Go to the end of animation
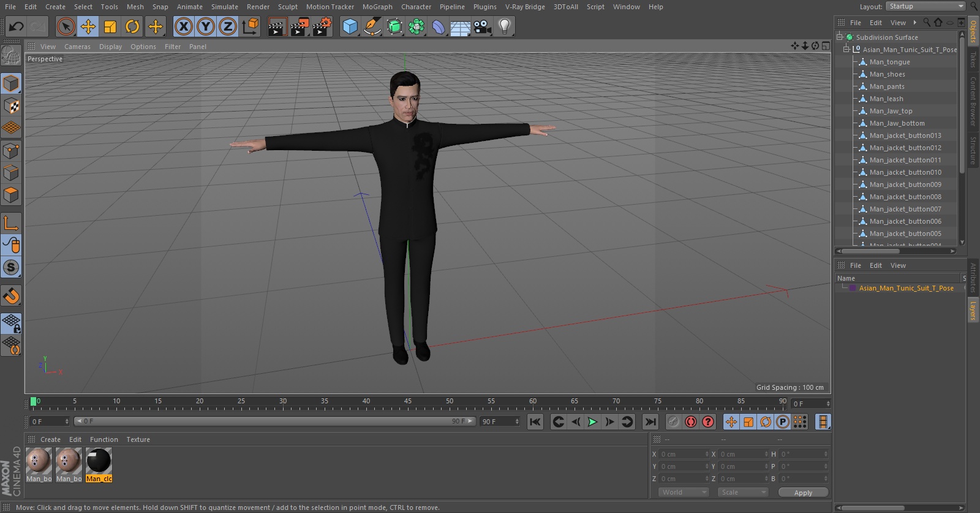 (x=650, y=422)
